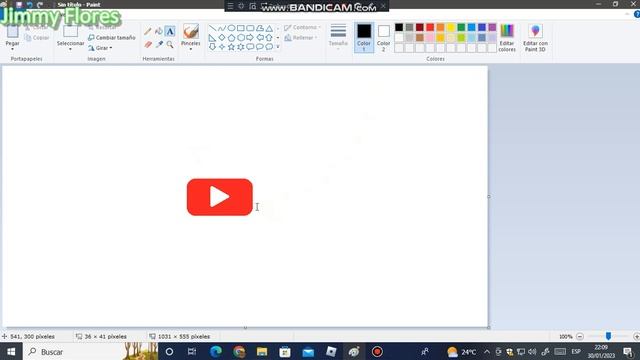
Task: Select the Pencil tool
Action: pyautogui.click(x=148, y=31)
